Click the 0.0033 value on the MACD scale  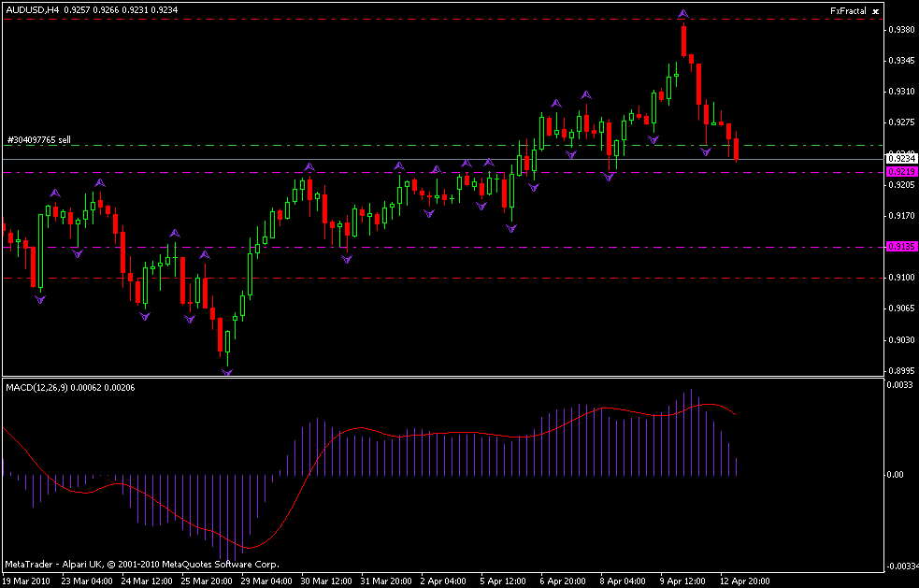point(897,384)
